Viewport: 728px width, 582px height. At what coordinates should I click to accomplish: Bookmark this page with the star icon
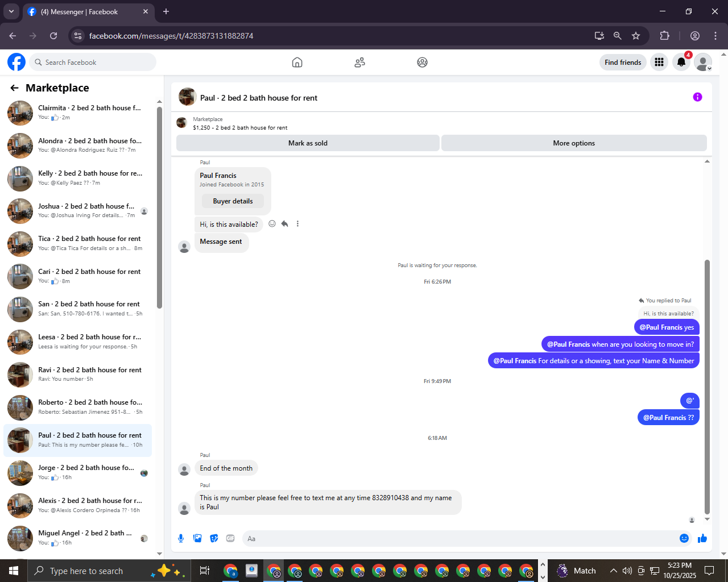tap(636, 36)
